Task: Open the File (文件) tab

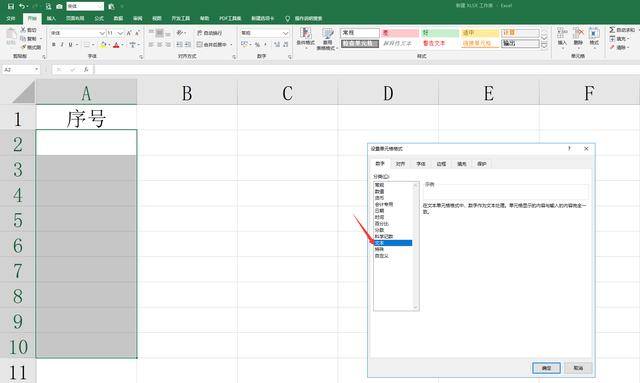Action: [11, 18]
